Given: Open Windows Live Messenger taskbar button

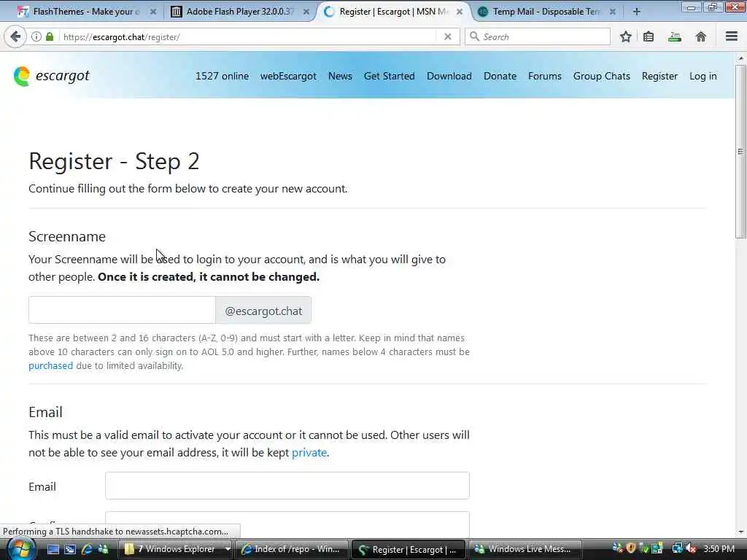Looking at the screenshot, I should click(526, 549).
